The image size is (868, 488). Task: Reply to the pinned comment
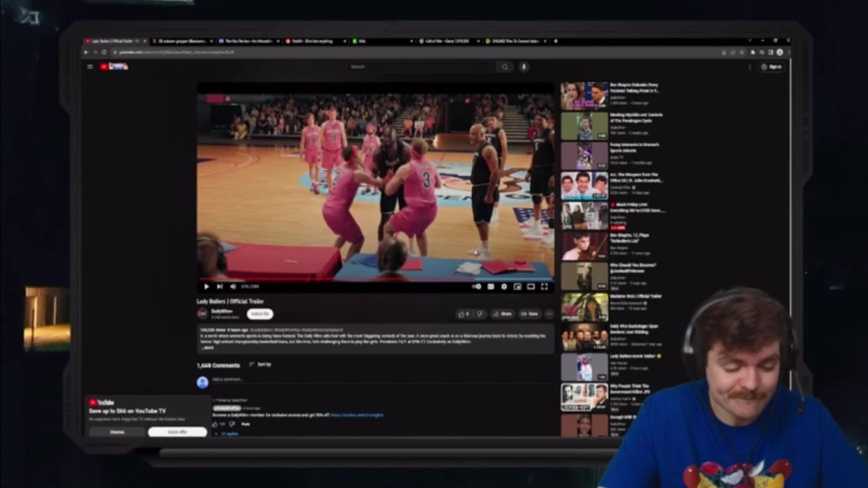[x=245, y=424]
